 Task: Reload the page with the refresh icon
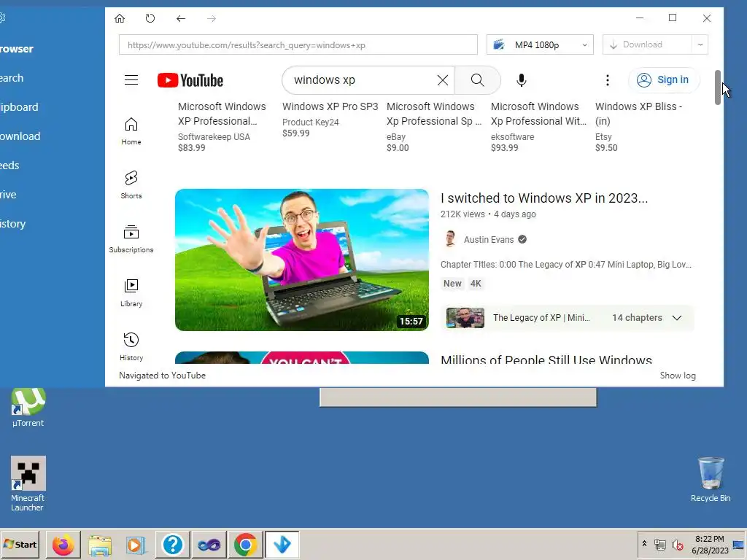(x=150, y=18)
